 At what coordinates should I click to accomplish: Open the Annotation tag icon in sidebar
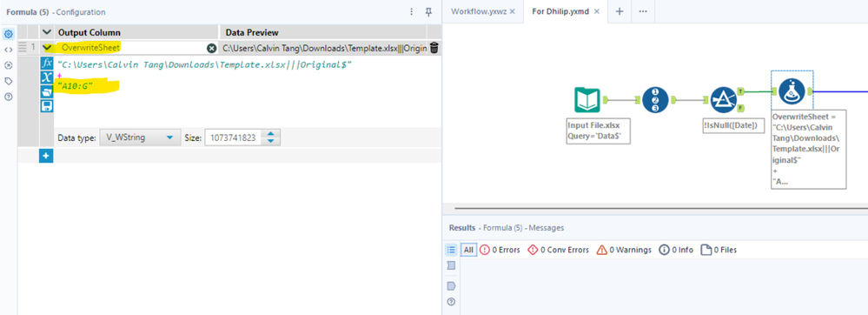(x=9, y=81)
